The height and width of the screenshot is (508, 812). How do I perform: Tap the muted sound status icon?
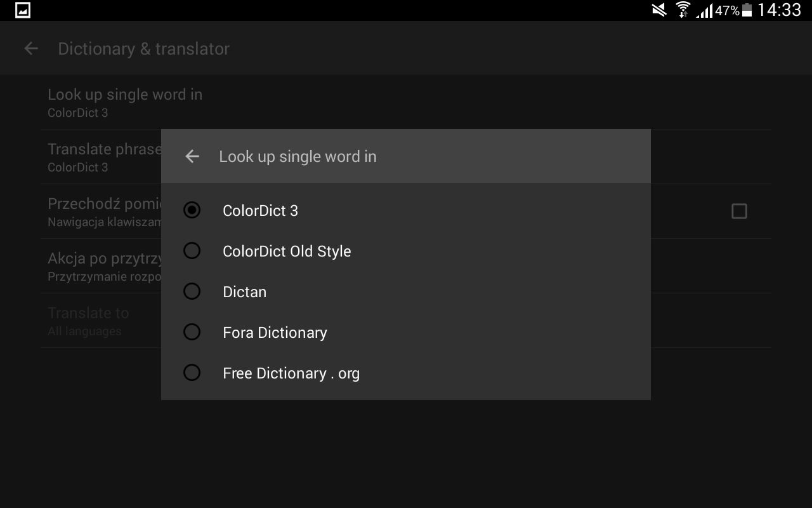(659, 10)
